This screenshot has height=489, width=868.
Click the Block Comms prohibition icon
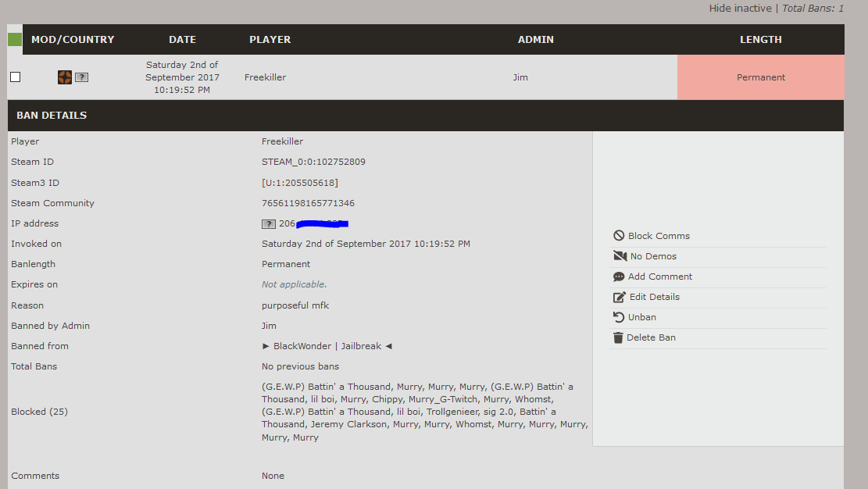619,236
